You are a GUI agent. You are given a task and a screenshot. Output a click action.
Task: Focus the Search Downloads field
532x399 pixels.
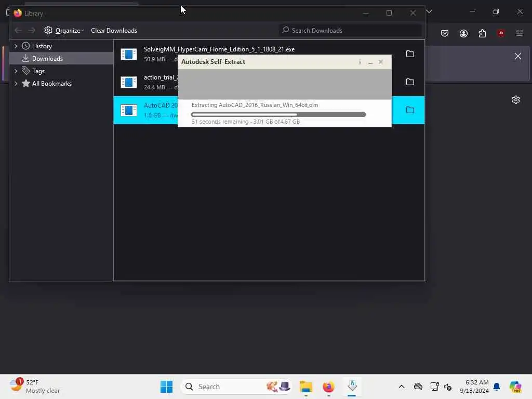click(350, 31)
